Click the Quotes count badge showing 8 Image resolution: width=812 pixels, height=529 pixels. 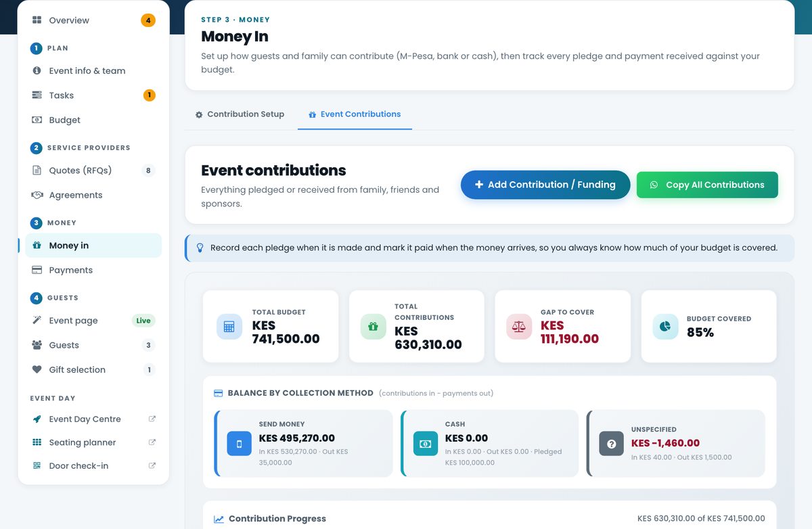(x=148, y=170)
